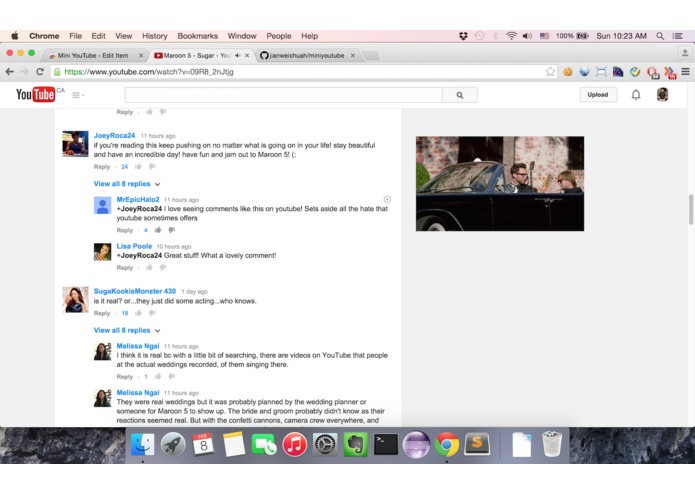
Task: Bookmark page with the star icon
Action: [550, 72]
